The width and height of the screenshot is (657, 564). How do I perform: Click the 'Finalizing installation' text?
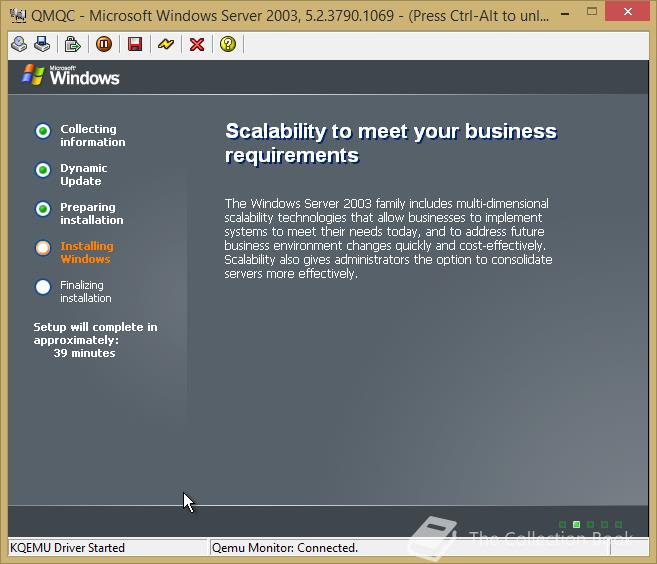pos(86,291)
